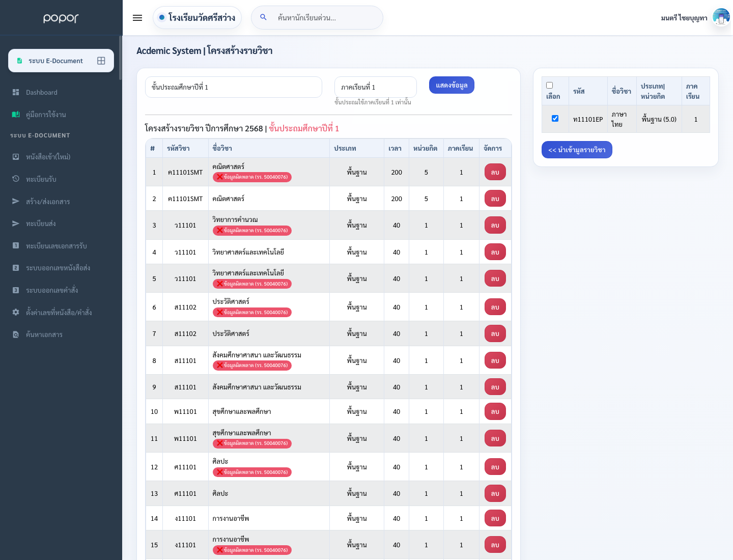The height and width of the screenshot is (560, 733).
Task: Click the search magnifier icon
Action: pyautogui.click(x=263, y=17)
